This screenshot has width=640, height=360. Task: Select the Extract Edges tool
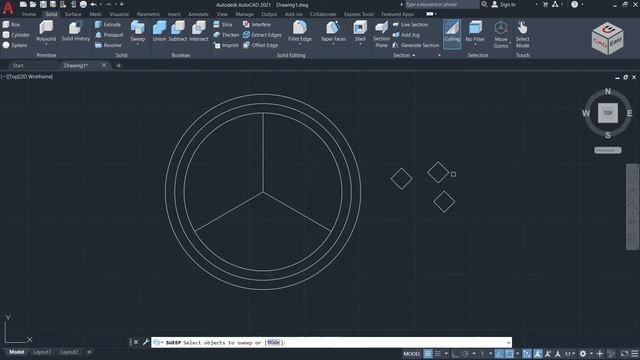coord(262,35)
